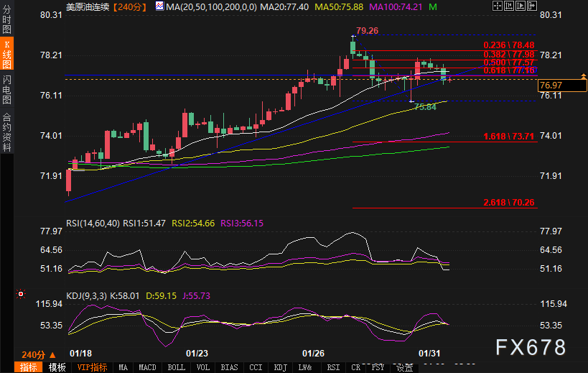Choose the CR indicator button

(x=355, y=367)
